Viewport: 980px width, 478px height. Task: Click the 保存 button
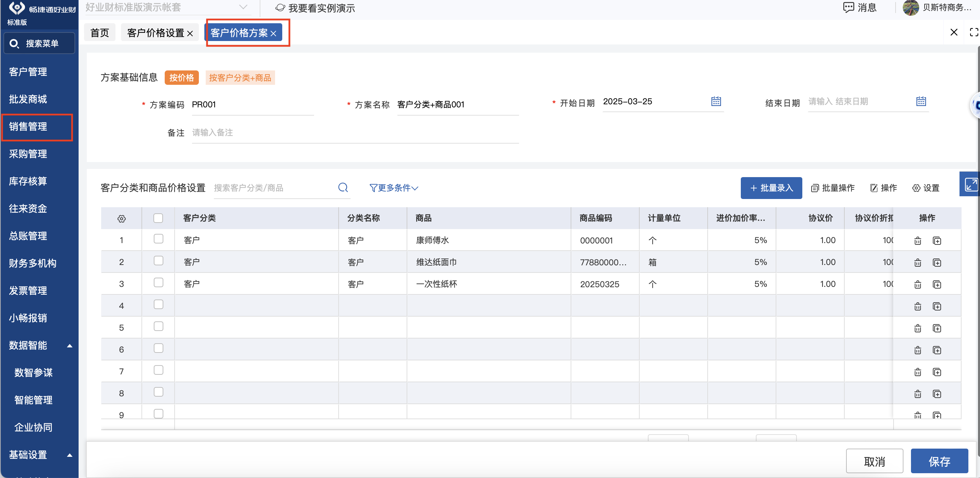coord(939,461)
